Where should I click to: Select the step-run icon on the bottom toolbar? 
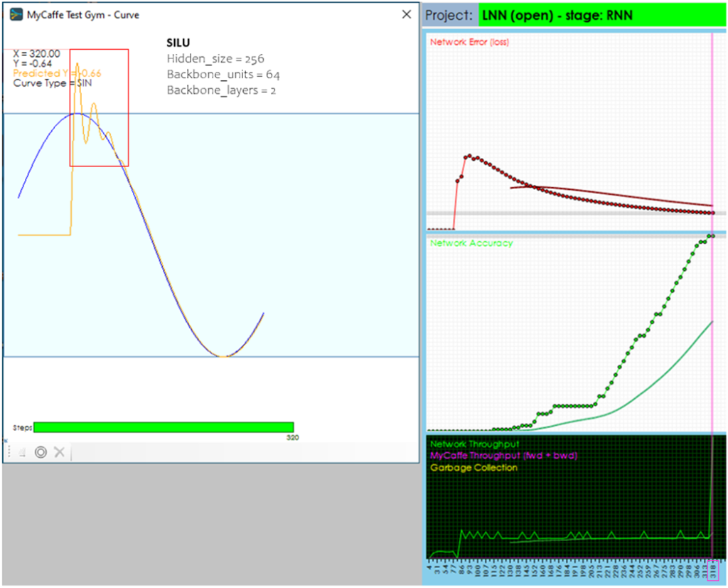[22, 452]
